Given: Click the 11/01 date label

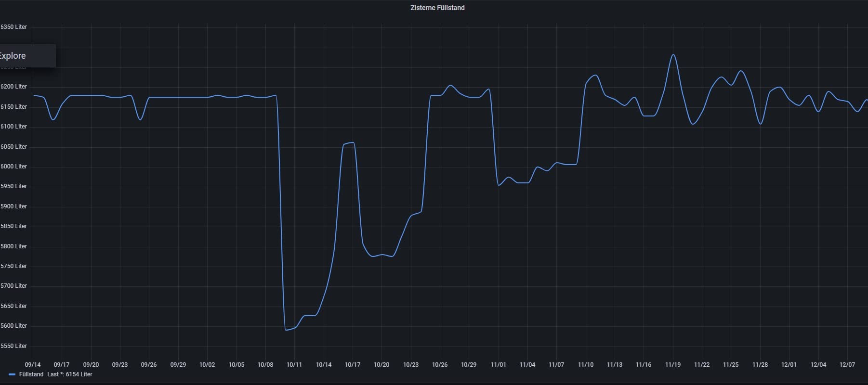Looking at the screenshot, I should click(x=498, y=365).
